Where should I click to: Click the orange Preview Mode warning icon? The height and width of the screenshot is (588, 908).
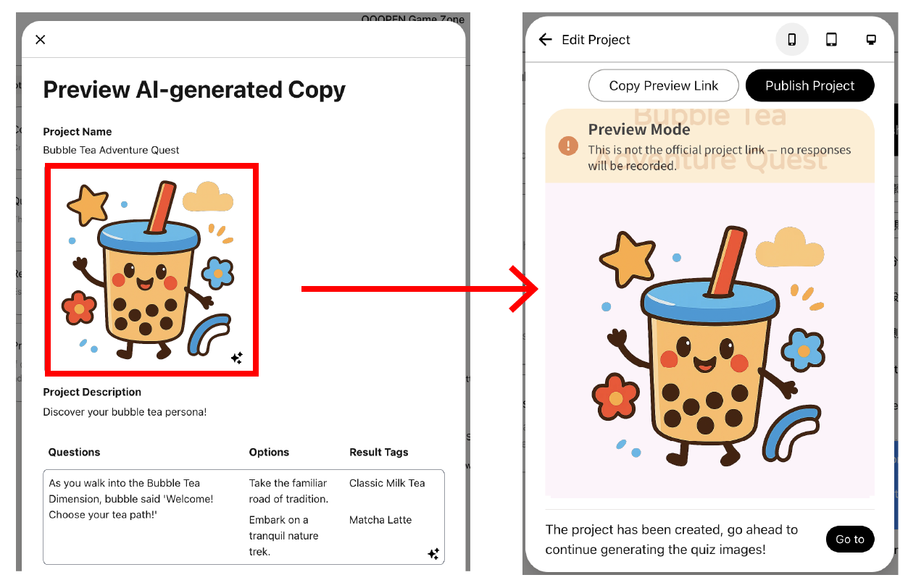tap(568, 146)
